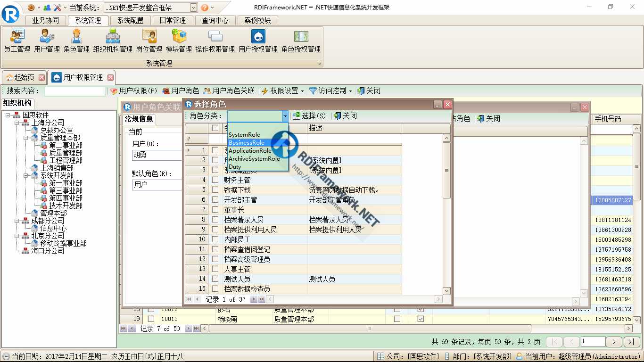Select 移动终端事业部 in organization tree

pyautogui.click(x=63, y=243)
